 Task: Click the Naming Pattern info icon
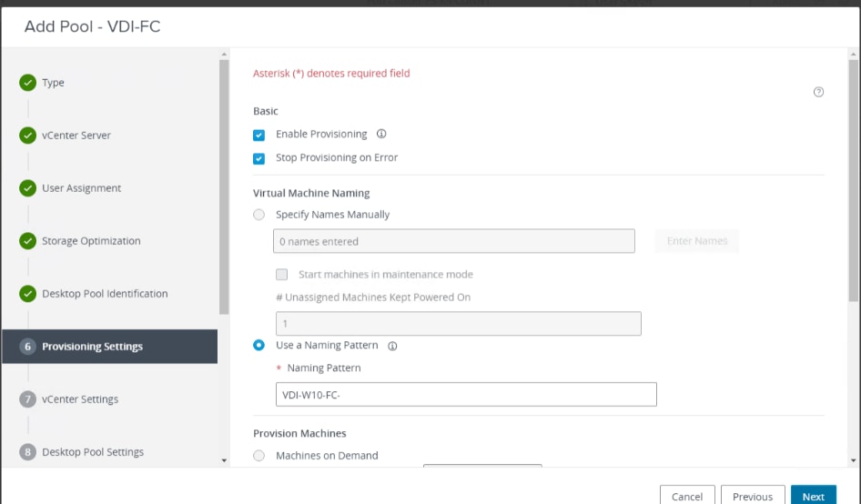pyautogui.click(x=393, y=346)
